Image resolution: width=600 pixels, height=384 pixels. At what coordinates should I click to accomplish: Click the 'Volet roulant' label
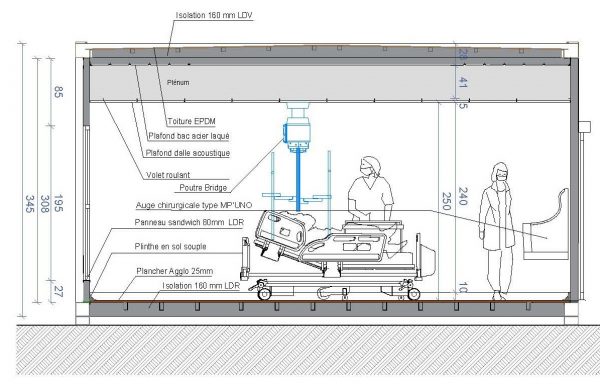pyautogui.click(x=168, y=175)
